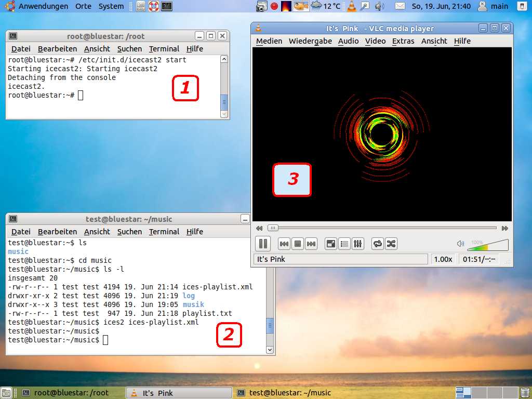Stop playback in VLC
This screenshot has width=532, height=399.
298,244
